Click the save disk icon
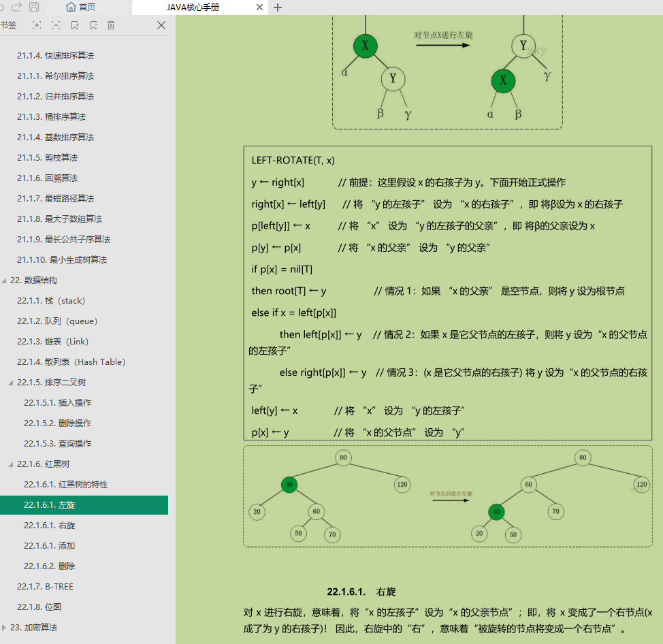The width and height of the screenshot is (663, 644). click(x=34, y=7)
